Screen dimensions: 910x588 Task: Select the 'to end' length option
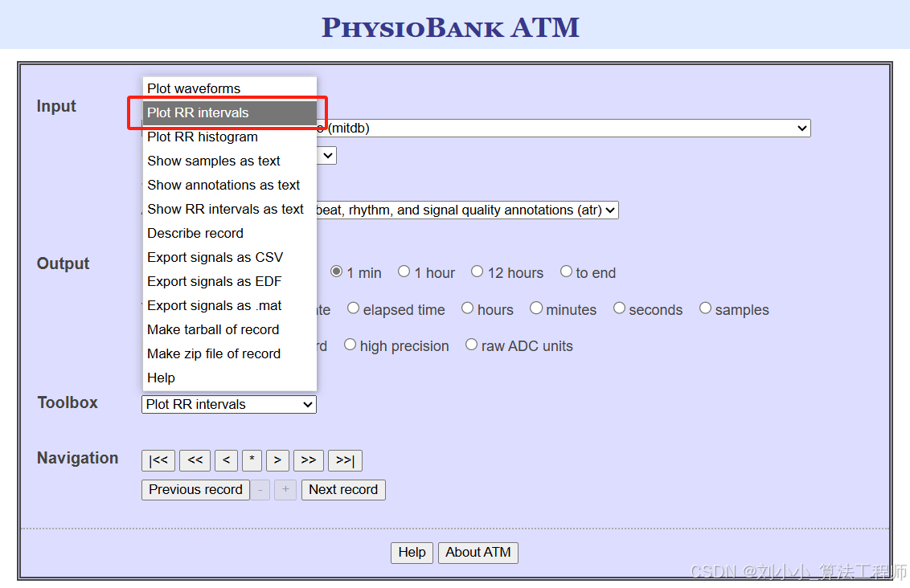coord(566,272)
